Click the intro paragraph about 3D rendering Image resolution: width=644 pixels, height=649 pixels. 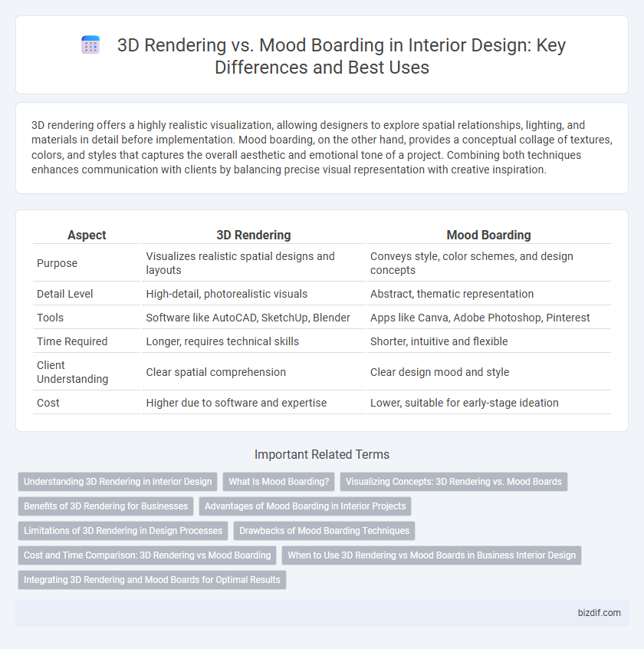[x=322, y=147]
